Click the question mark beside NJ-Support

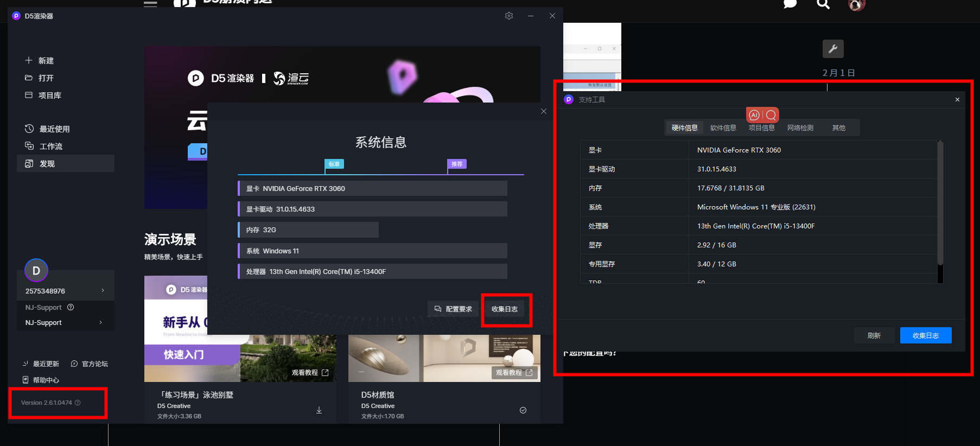[x=71, y=307]
